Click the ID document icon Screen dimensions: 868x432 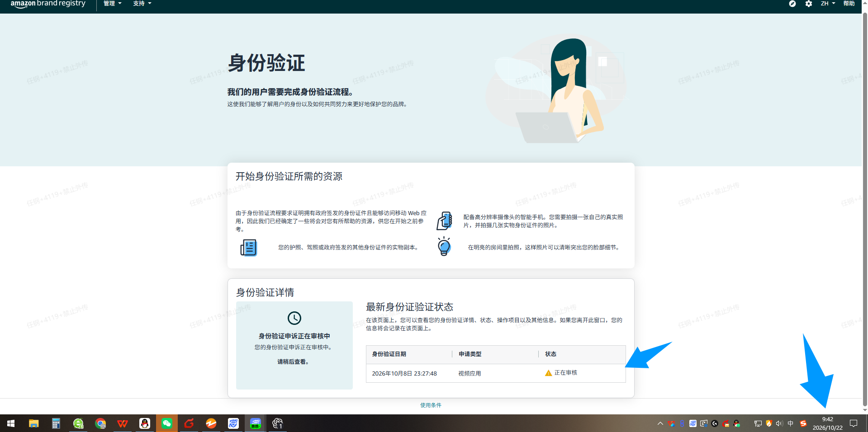click(249, 248)
